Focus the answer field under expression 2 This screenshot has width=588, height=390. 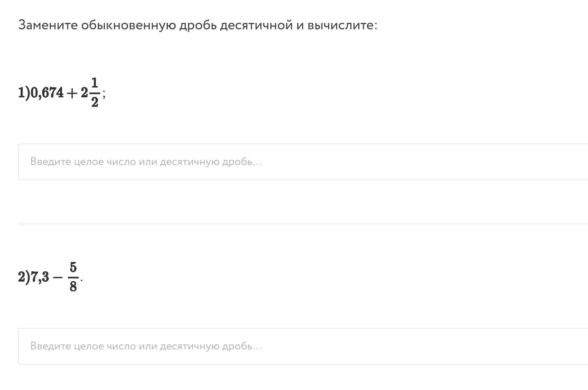click(x=302, y=346)
